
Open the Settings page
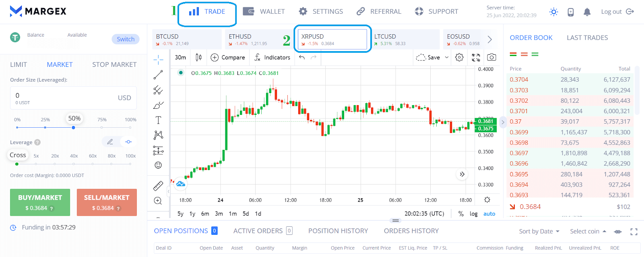coord(321,12)
